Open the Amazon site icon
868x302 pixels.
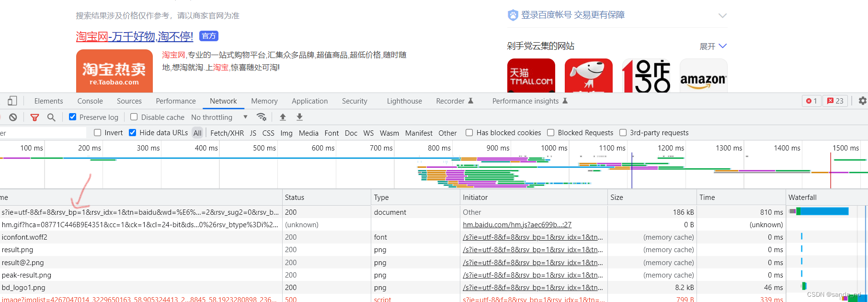point(704,76)
